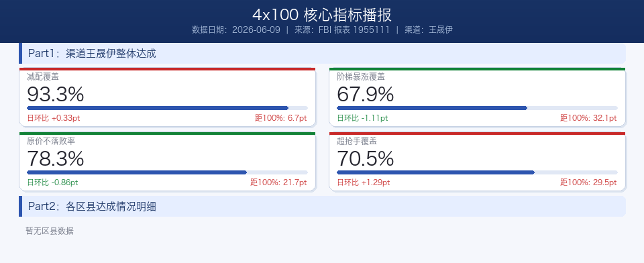Click 日环比 +0.33pt text
Viewport: 644px width, 263px height.
coord(54,118)
